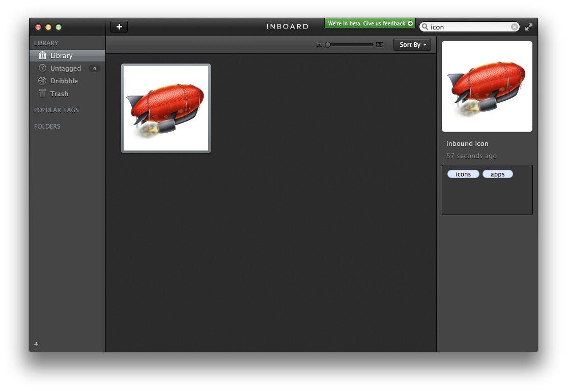Expand the Popular Tags section
Screen dimensions: 567x392
tap(56, 110)
